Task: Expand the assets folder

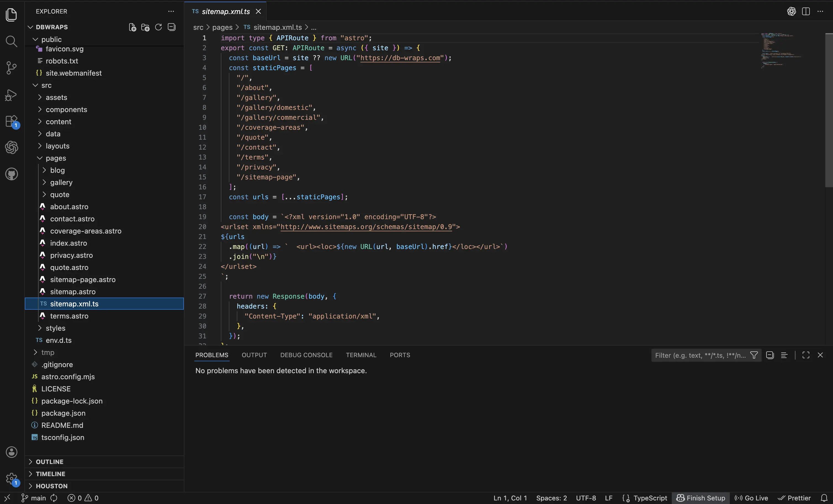Action: coord(56,97)
